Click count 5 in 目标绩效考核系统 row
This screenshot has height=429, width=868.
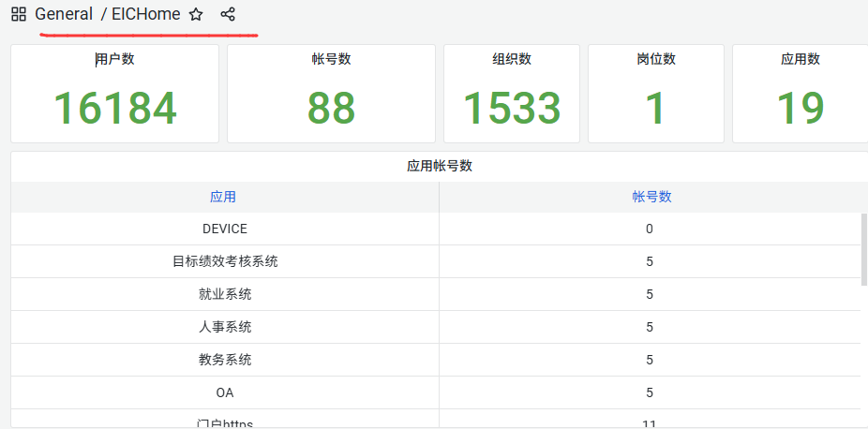tap(650, 261)
